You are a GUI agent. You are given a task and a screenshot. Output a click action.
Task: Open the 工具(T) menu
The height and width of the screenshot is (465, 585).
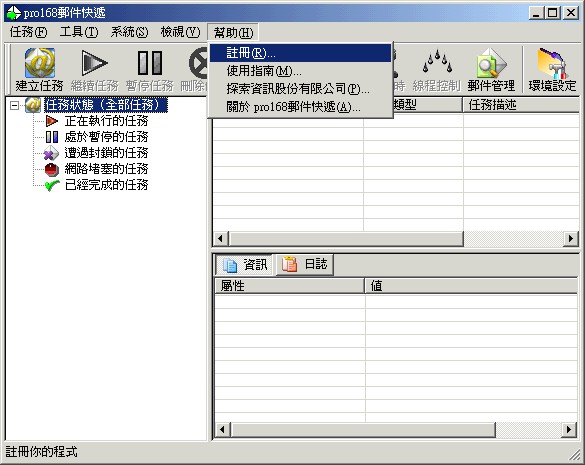(79, 32)
